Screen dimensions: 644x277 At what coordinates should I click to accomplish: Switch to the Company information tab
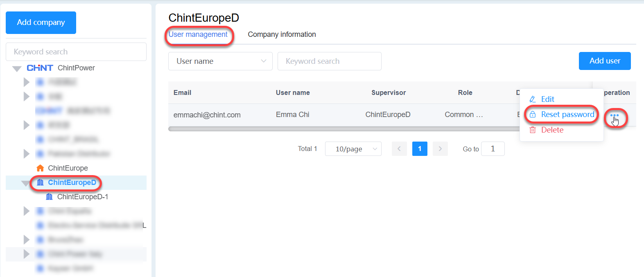(282, 34)
